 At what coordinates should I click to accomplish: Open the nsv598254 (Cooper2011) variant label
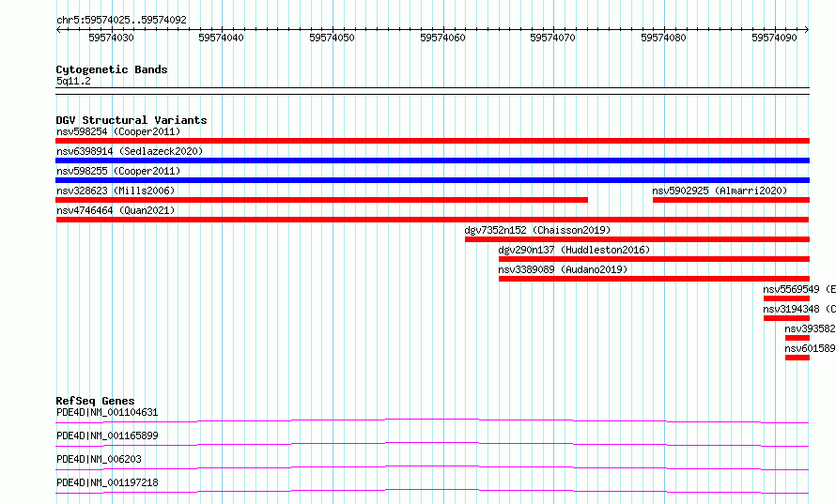118,131
